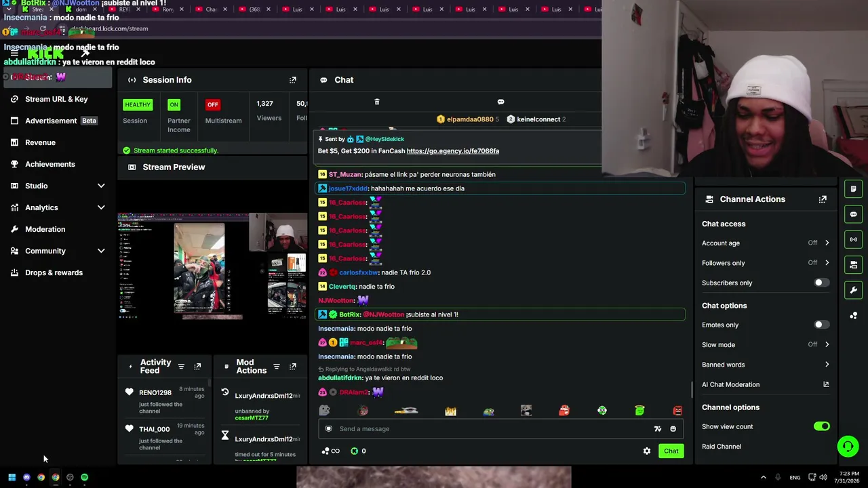The height and width of the screenshot is (488, 868).
Task: Select the crown emote in emote bar
Action: (450, 411)
